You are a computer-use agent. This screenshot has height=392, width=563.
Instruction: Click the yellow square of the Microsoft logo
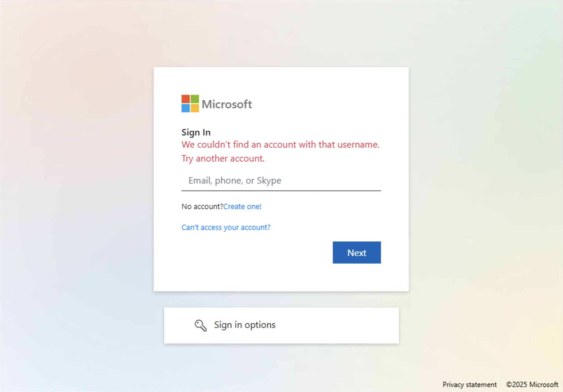coord(195,108)
